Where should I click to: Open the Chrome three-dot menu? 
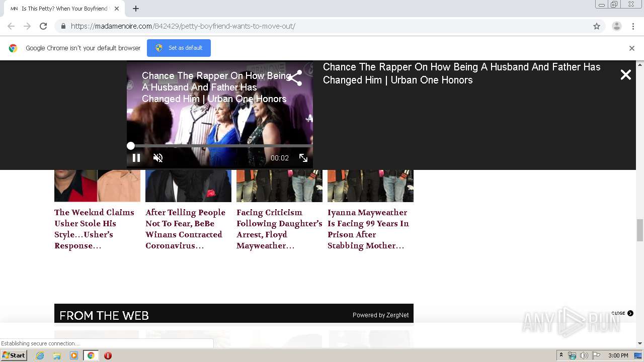[x=633, y=26]
